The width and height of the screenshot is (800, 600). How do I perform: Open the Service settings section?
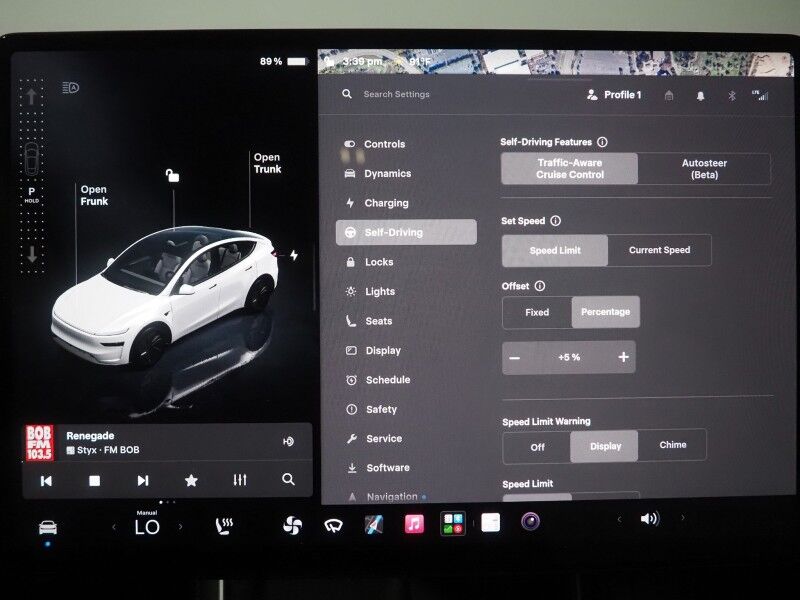374,438
